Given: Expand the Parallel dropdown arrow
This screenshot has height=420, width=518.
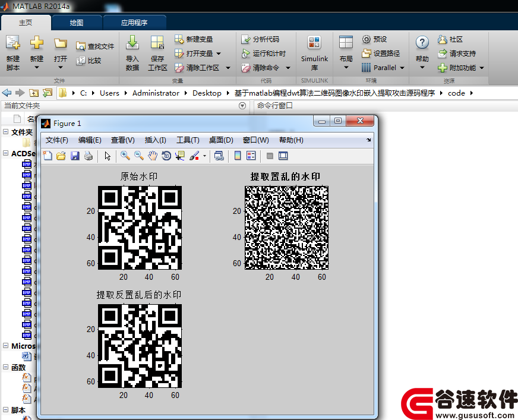Looking at the screenshot, I should click(x=402, y=68).
